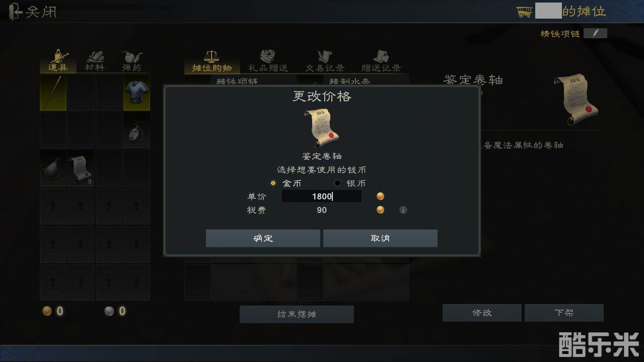Screen dimensions: 644x362
Task: Open the 赠送记录 gift record tab
Action: coord(381,61)
